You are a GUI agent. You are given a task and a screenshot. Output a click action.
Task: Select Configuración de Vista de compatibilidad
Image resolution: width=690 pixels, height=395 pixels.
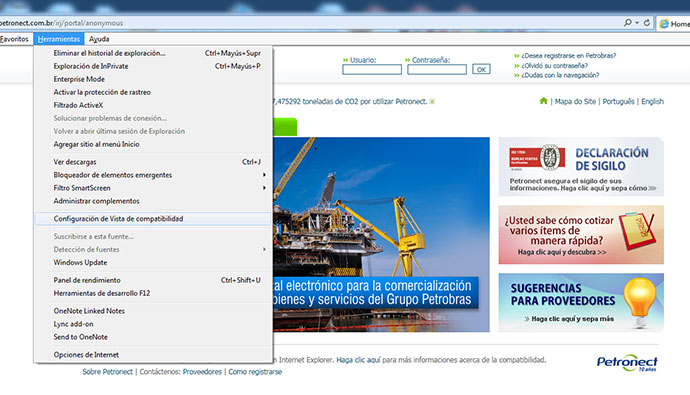pos(153,219)
